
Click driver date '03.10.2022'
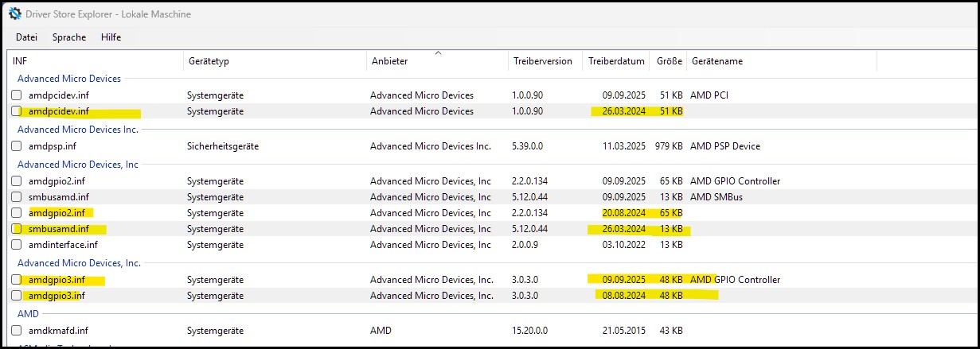click(x=626, y=245)
